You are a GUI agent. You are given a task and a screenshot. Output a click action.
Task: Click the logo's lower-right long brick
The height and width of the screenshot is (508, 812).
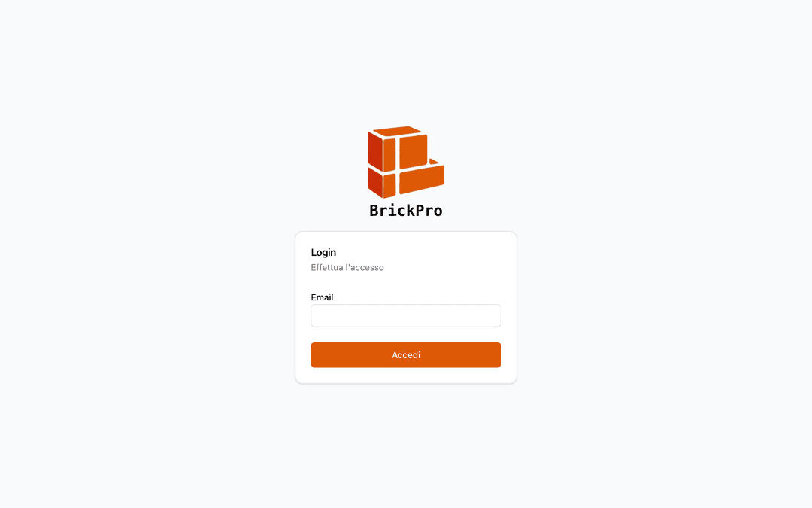point(422,180)
